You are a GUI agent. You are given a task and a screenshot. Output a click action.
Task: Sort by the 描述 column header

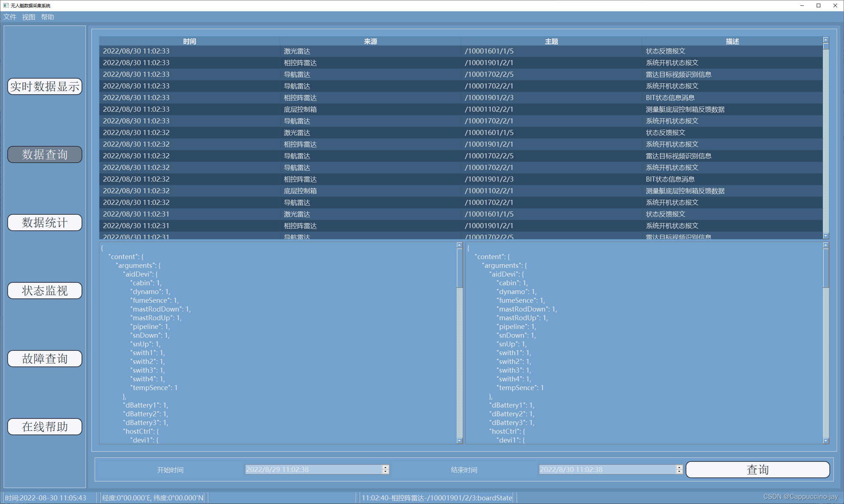[x=733, y=41]
